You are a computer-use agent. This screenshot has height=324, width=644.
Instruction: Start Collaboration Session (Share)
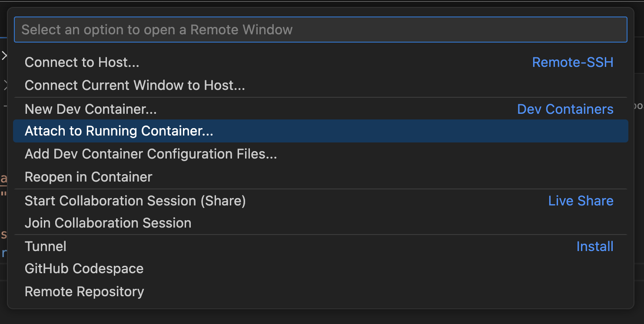[x=320, y=201]
